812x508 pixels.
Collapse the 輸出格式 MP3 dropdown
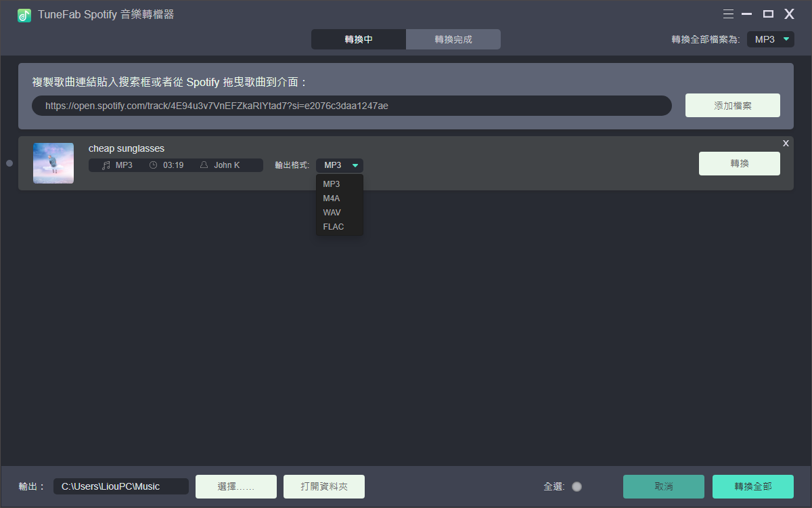[x=340, y=165]
